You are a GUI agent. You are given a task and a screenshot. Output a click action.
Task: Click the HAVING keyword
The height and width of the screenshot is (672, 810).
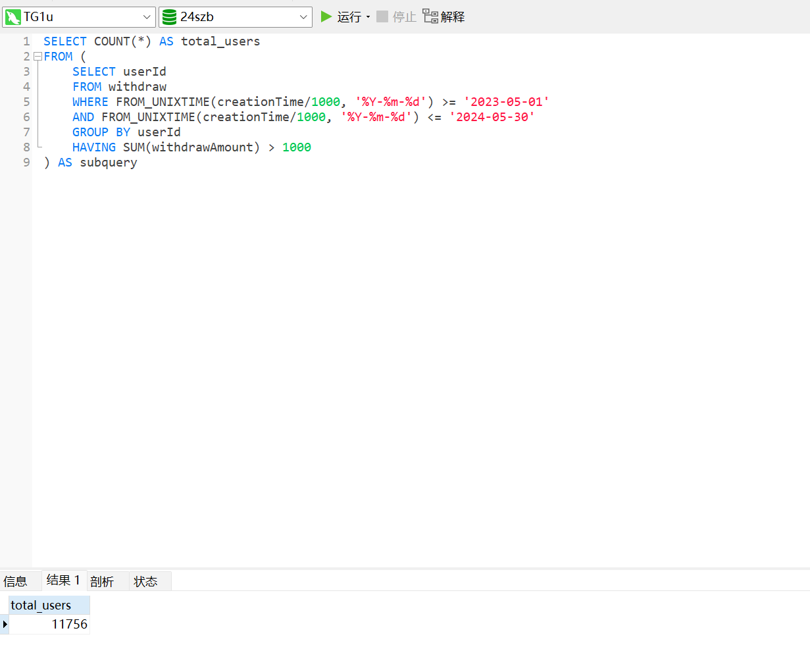[x=94, y=147]
